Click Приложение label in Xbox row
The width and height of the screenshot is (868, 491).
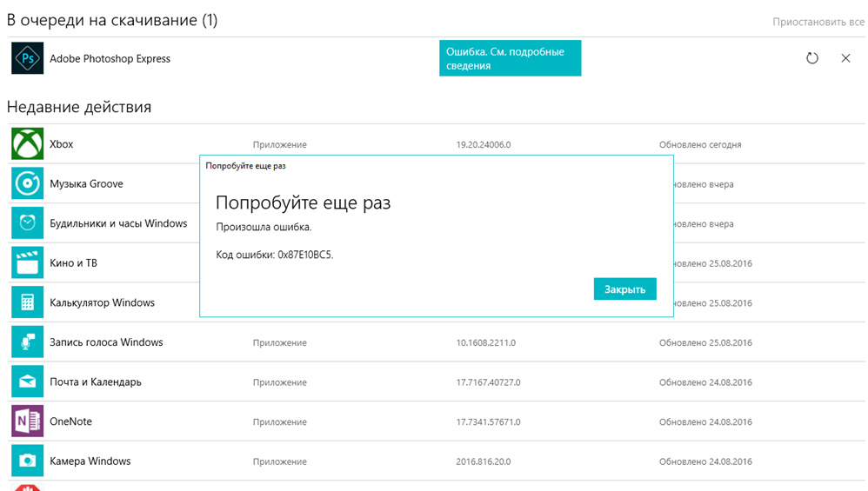279,145
